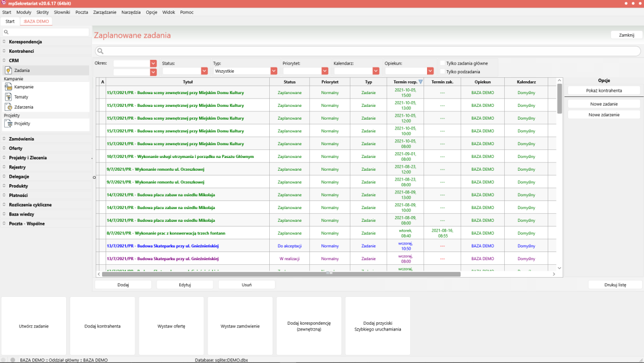Open the Opiekun filter dropdown

[x=430, y=71]
